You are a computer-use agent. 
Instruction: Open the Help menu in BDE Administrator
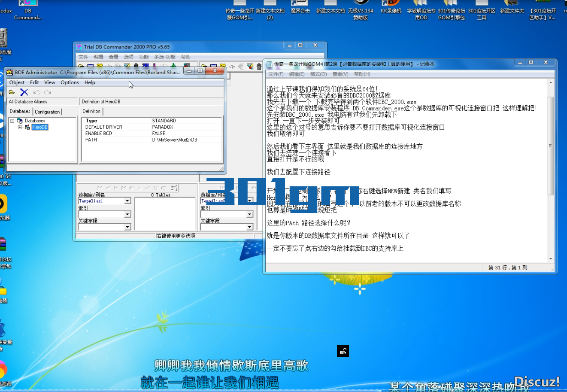[x=90, y=82]
